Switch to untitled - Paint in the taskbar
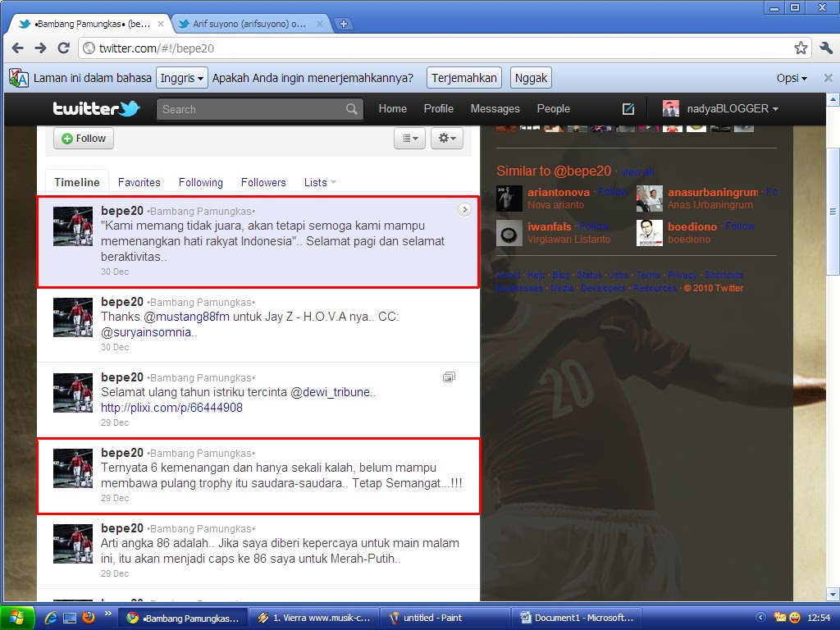The image size is (840, 630). pyautogui.click(x=445, y=618)
